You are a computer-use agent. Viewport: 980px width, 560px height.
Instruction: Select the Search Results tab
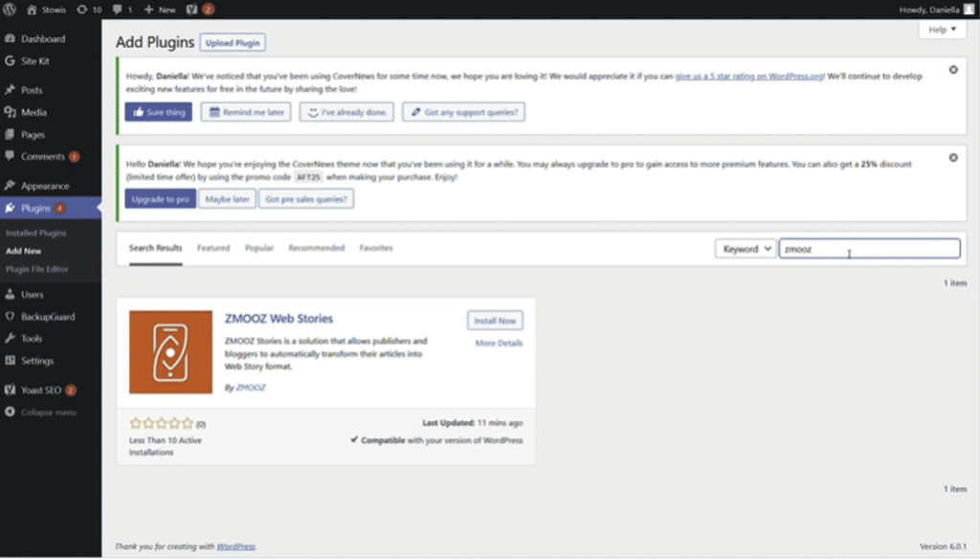pyautogui.click(x=156, y=248)
